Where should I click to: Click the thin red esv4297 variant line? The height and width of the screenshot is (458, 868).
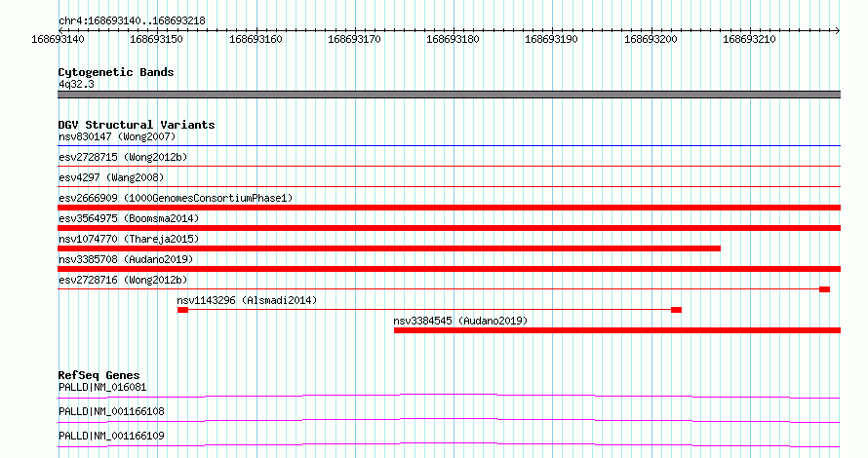click(449, 187)
